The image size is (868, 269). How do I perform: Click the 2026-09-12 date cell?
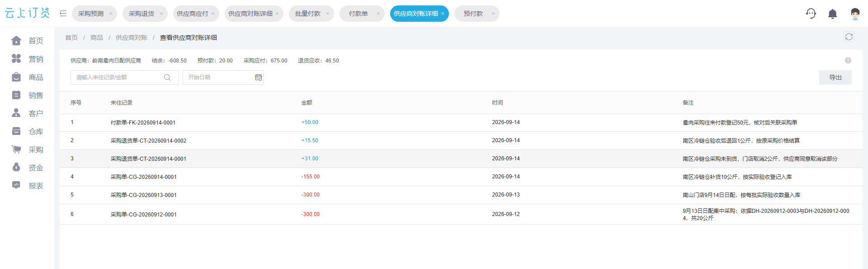point(506,214)
